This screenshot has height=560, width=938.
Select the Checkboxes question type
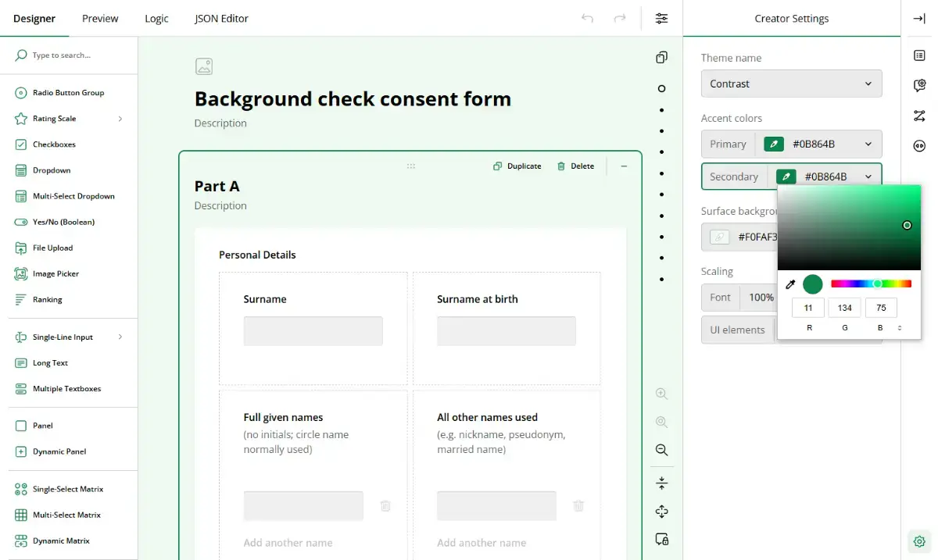coord(53,144)
